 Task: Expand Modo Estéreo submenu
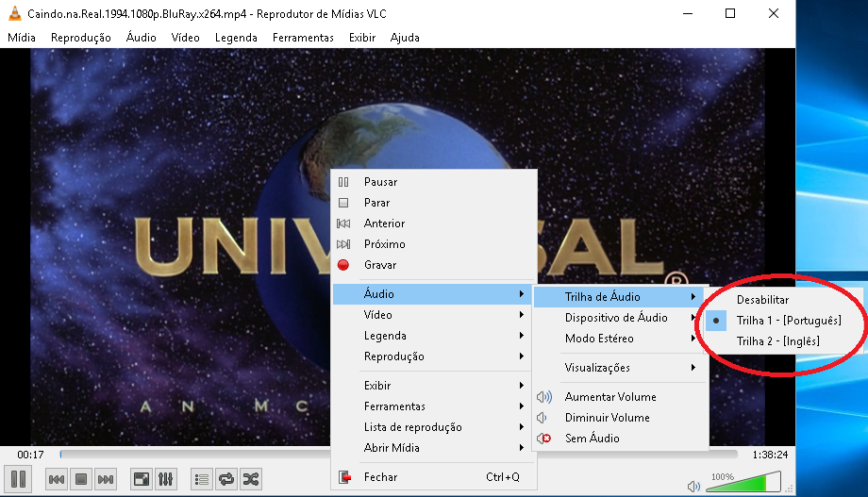(x=621, y=339)
